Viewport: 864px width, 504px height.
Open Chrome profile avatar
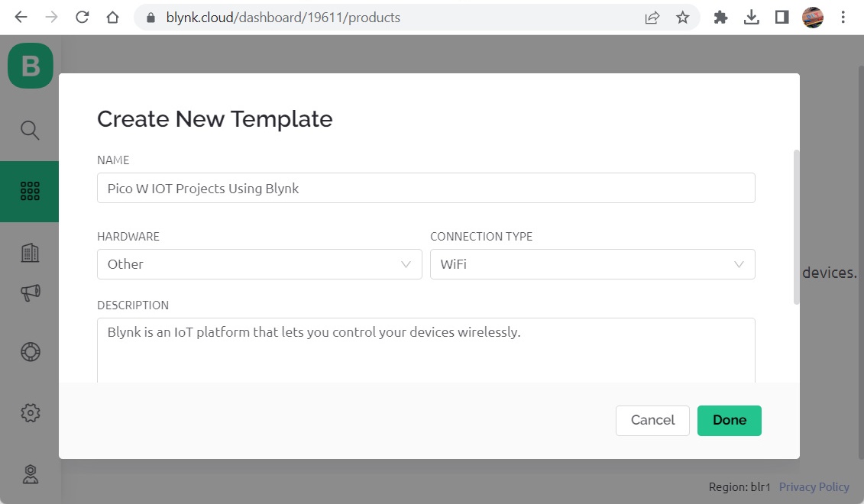[x=812, y=18]
